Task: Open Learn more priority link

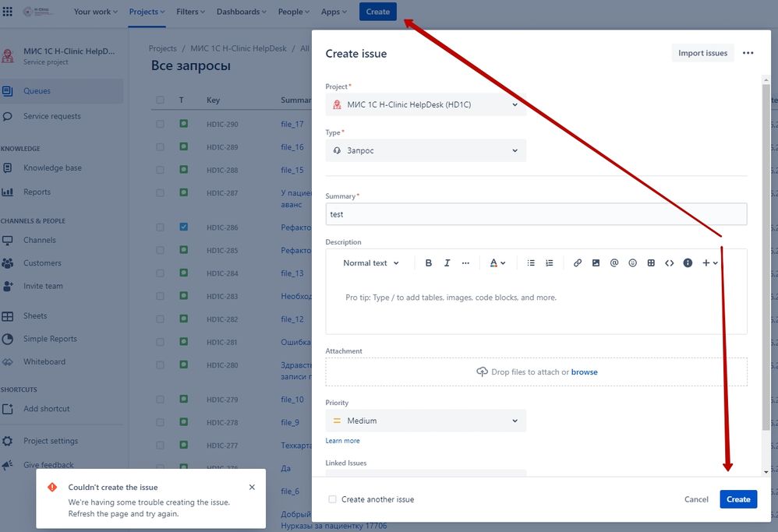Action: point(342,440)
